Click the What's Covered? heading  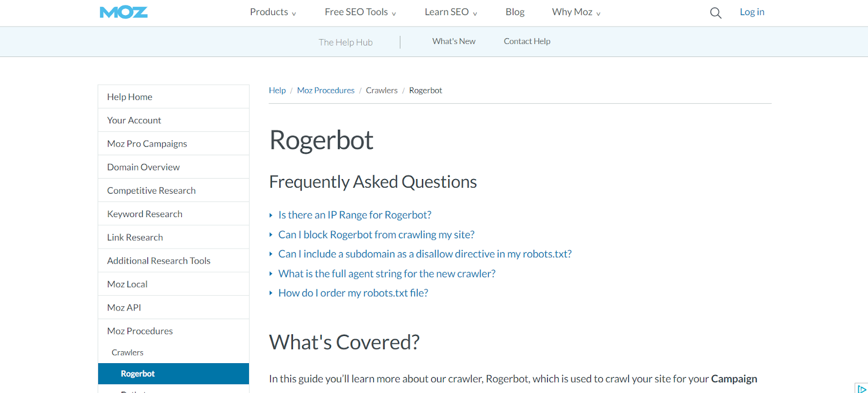point(344,343)
